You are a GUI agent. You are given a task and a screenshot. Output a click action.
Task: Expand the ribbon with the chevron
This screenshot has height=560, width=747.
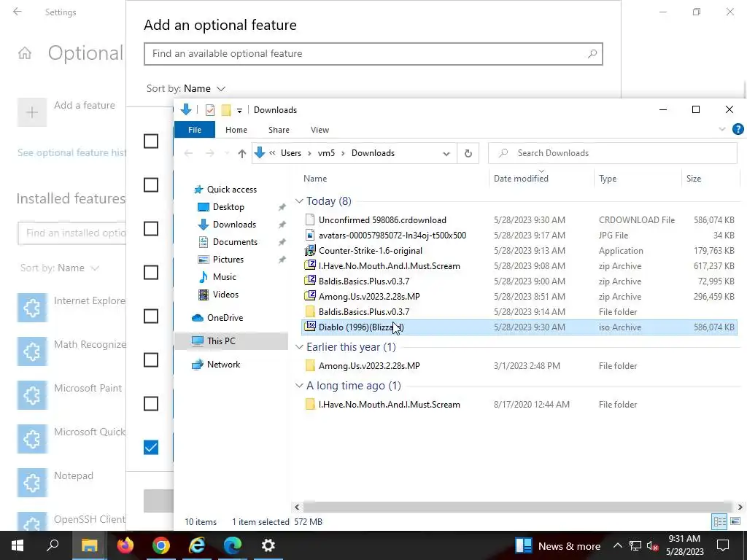click(722, 129)
